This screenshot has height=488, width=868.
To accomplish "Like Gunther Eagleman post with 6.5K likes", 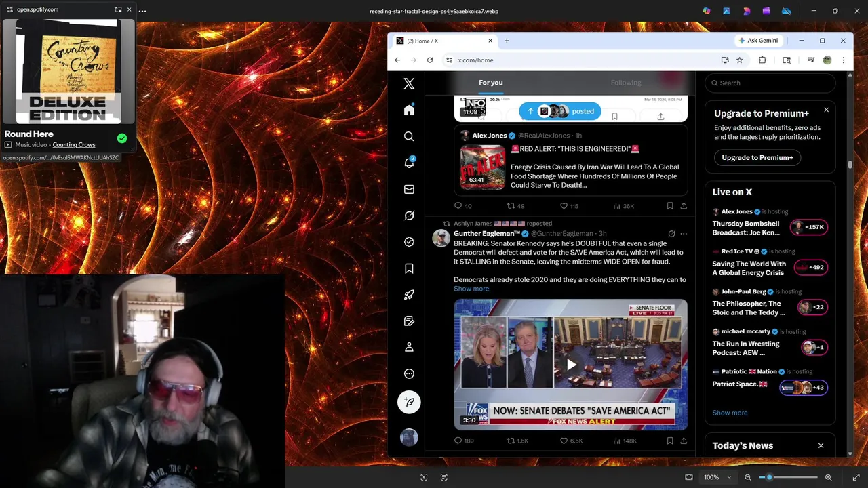I will 571,441.
